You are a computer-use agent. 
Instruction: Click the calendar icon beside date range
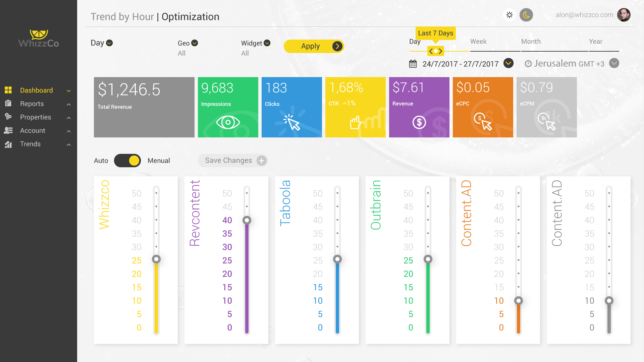tap(413, 64)
